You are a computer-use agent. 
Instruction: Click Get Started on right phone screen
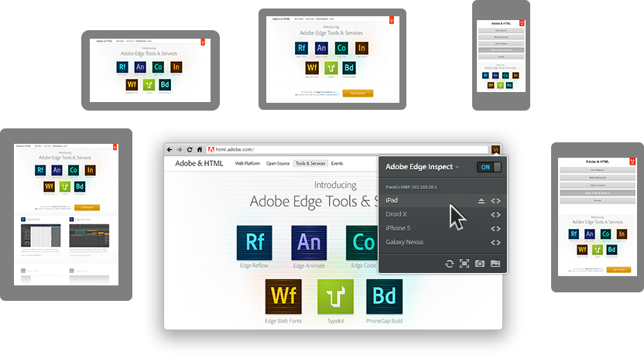[x=618, y=270]
